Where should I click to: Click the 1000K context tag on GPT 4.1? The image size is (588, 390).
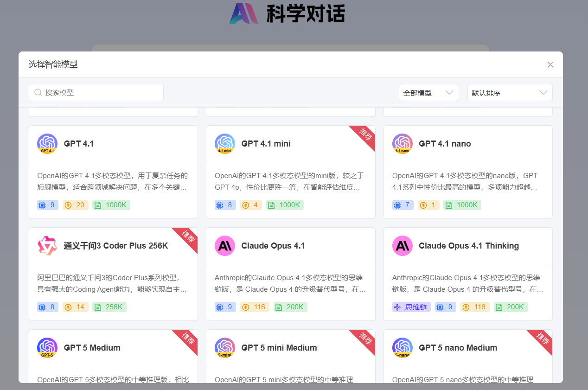tap(111, 205)
